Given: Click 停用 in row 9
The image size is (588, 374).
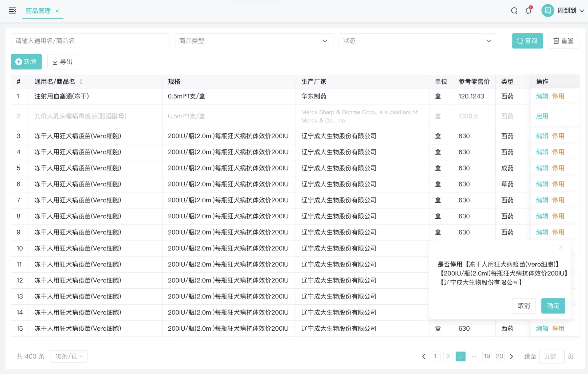Looking at the screenshot, I should (558, 232).
